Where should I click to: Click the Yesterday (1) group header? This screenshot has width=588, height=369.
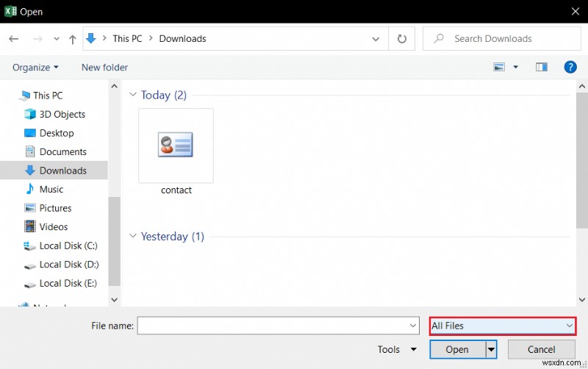click(x=173, y=236)
